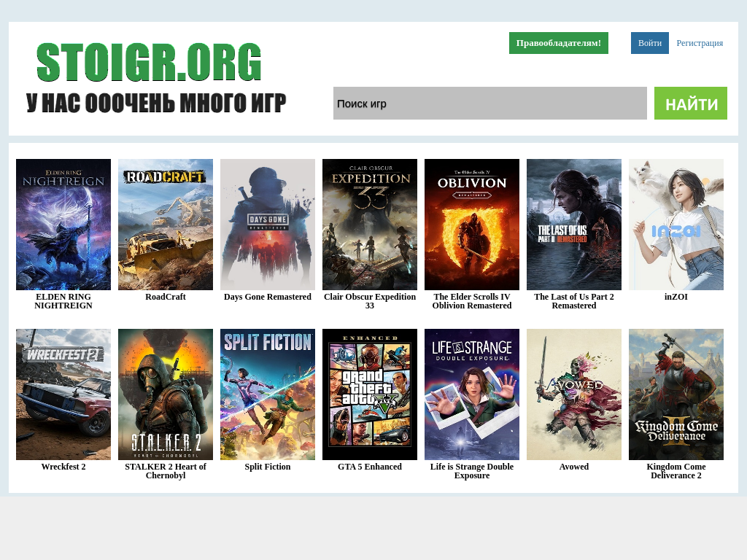Screen dimensions: 747x560
Task: Open the RoadCraft cover image
Action: pyautogui.click(x=166, y=225)
